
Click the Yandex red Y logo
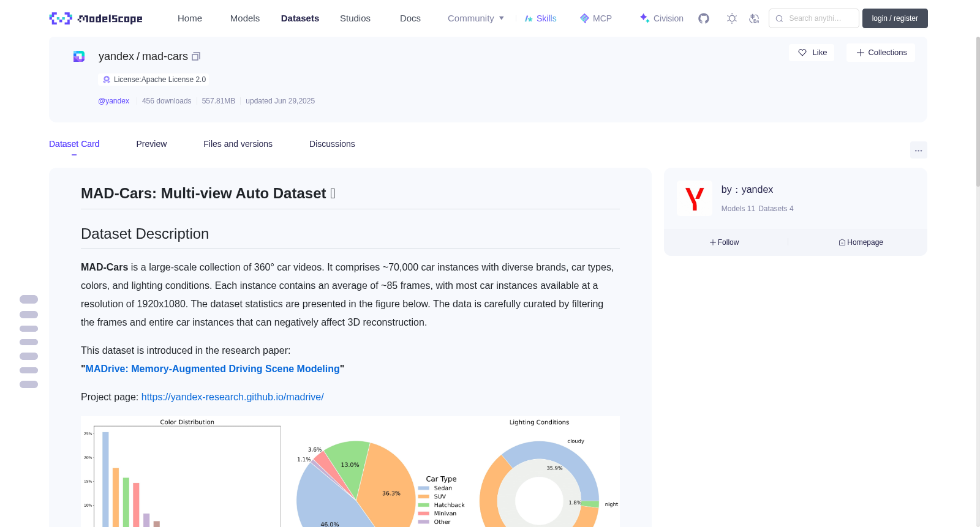click(x=695, y=198)
